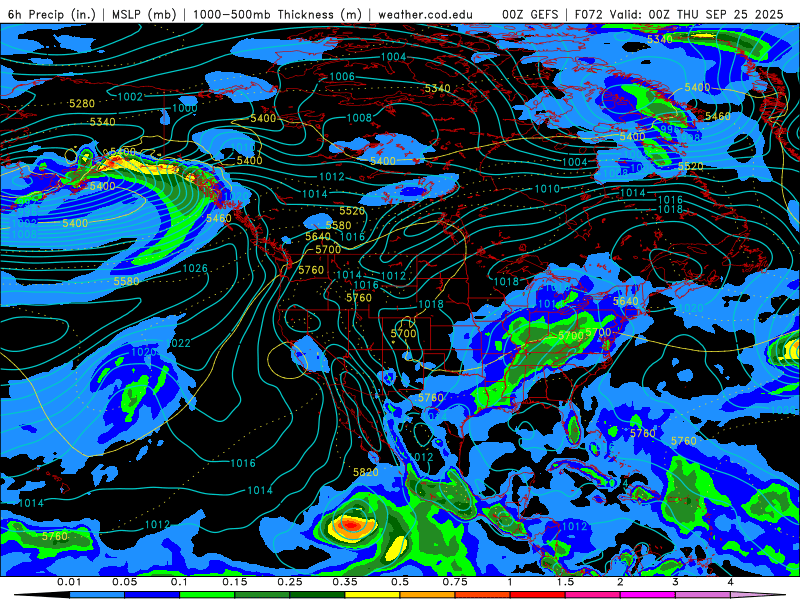The width and height of the screenshot is (800, 600).
Task: Click the 1000 isobar label
Action: pyautogui.click(x=185, y=108)
